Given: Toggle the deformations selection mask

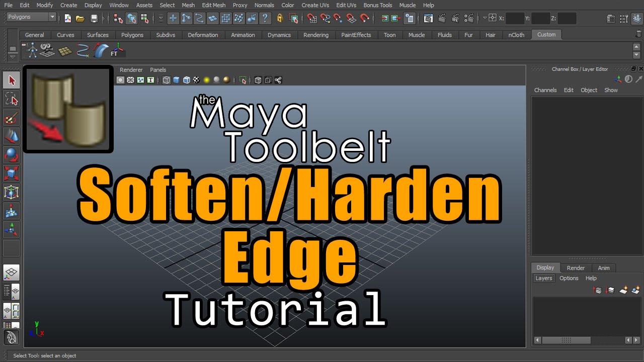Looking at the screenshot, I should pos(226,19).
